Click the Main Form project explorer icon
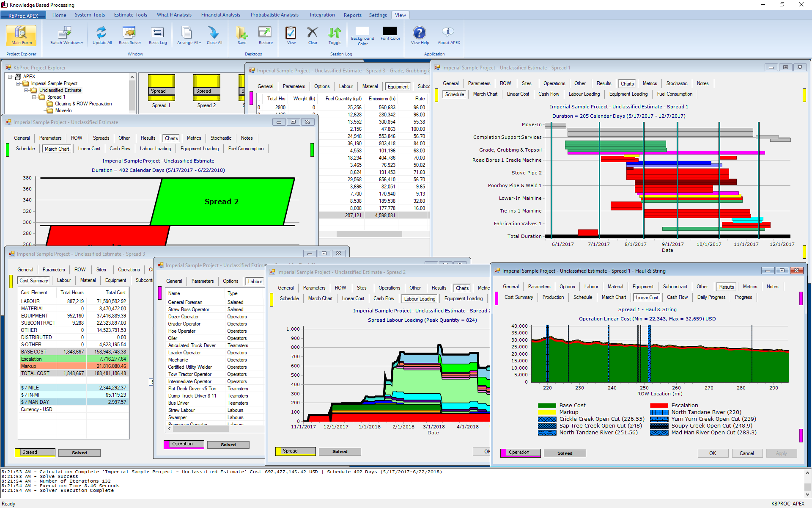The width and height of the screenshot is (812, 508). click(x=21, y=35)
